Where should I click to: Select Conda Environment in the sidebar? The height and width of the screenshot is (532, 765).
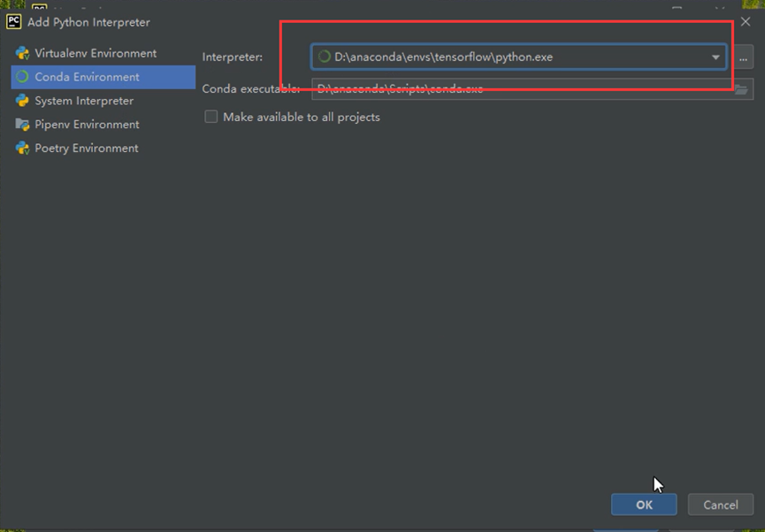[103, 77]
